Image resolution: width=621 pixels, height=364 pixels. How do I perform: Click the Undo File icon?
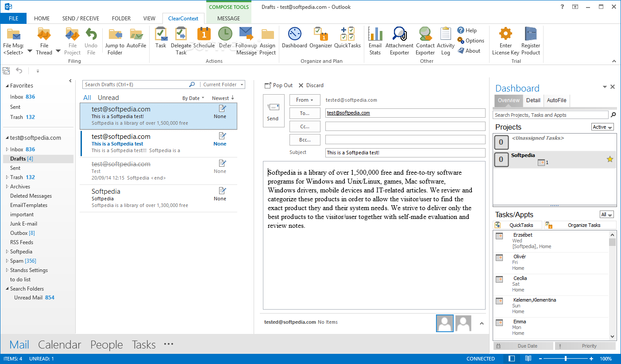(91, 41)
